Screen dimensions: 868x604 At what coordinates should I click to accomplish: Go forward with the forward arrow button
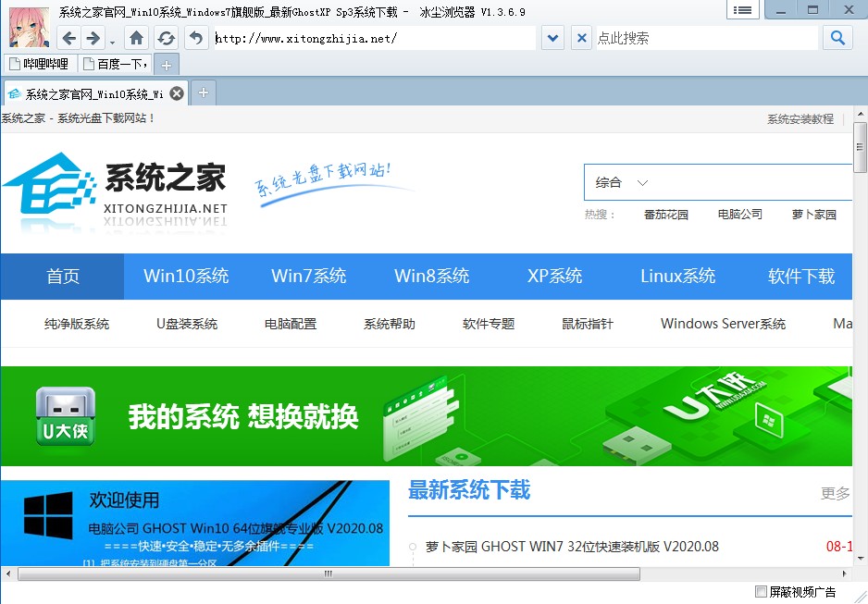tap(93, 38)
